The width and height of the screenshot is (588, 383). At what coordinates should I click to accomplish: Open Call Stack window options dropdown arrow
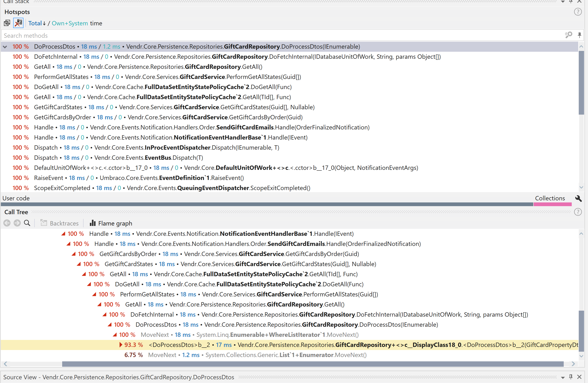(x=562, y=1)
